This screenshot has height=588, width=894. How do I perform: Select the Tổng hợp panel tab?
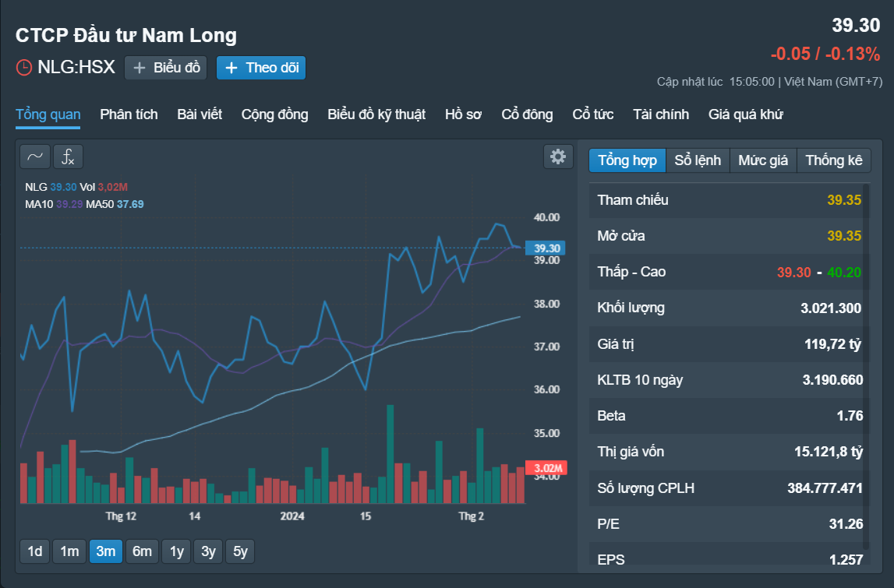627,160
